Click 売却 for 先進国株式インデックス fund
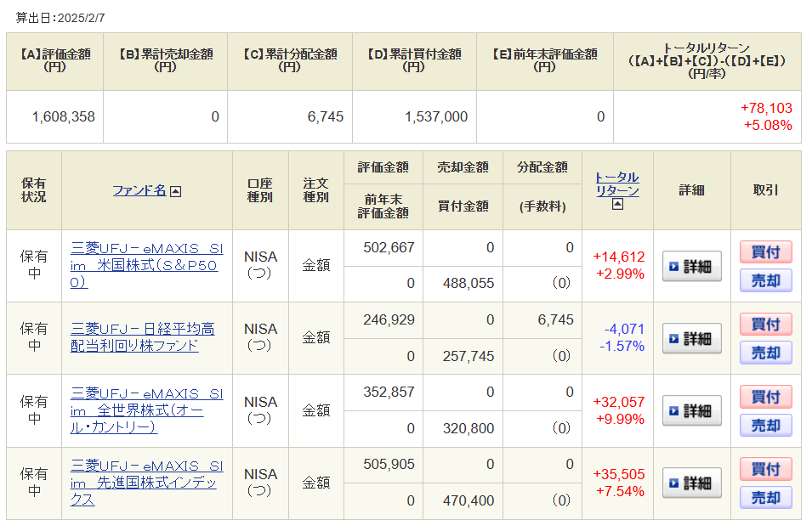 pyautogui.click(x=766, y=498)
